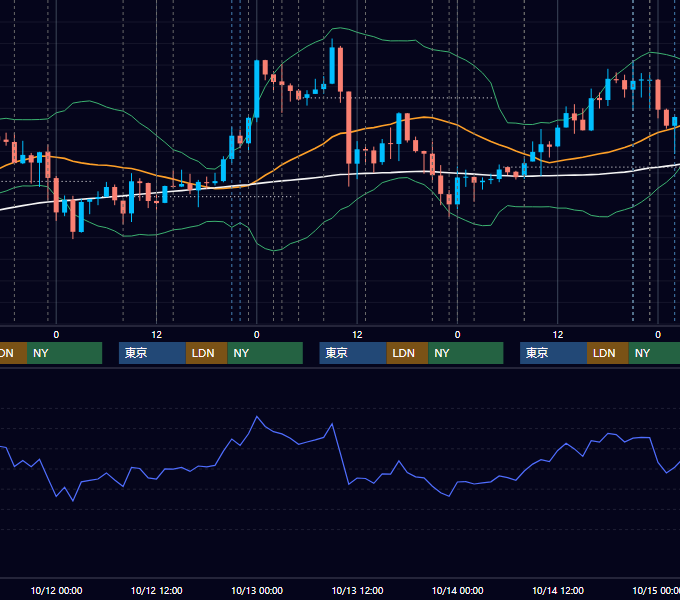The image size is (680, 600).
Task: Select the long red candle before 10/13 12:00
Action: pyautogui.click(x=349, y=128)
